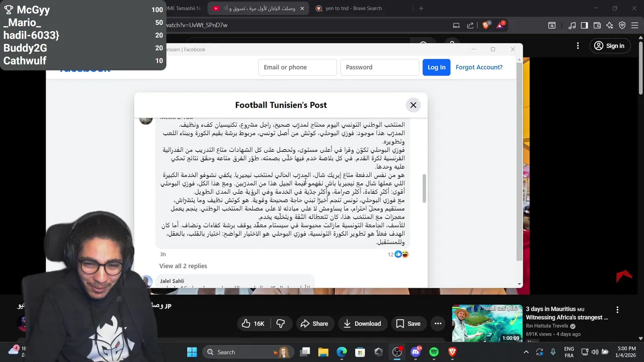This screenshot has width=644, height=362.
Task: Open Microsoft Store from taskbar
Action: tap(360, 352)
